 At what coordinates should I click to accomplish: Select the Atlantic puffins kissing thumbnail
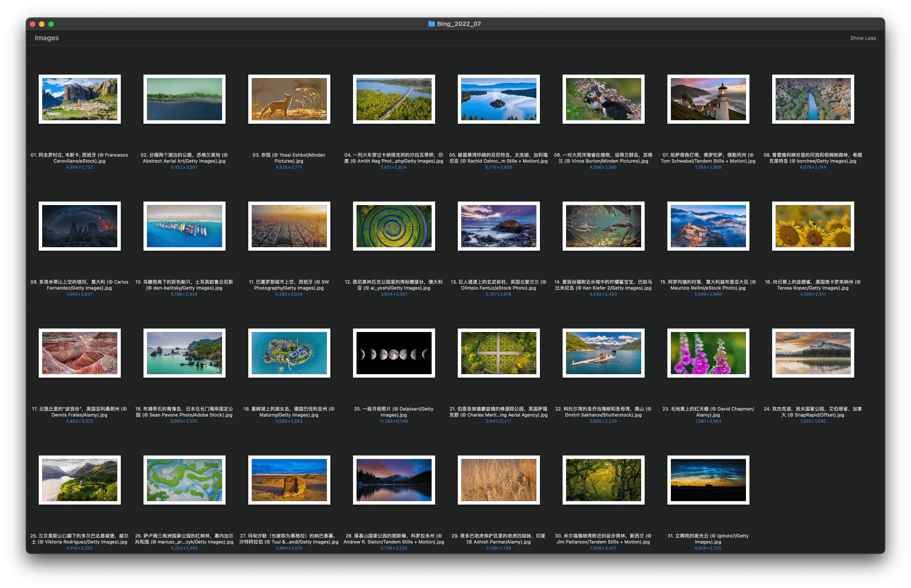tap(603, 99)
